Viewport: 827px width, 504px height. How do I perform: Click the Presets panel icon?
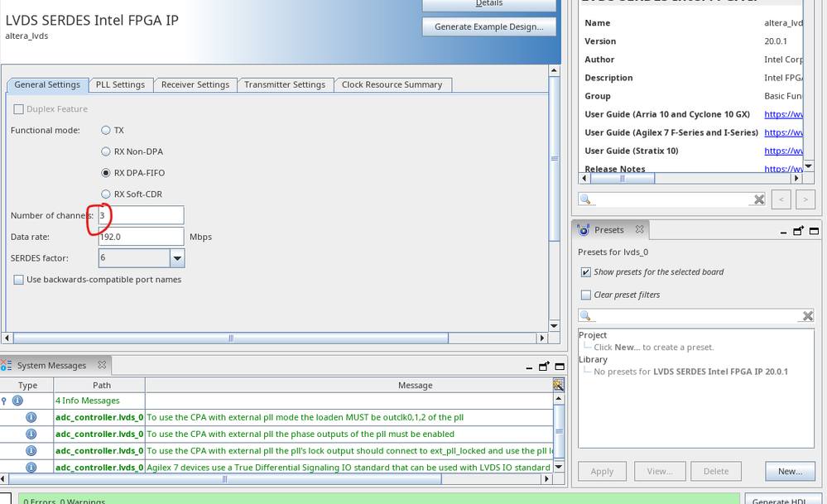(x=584, y=230)
